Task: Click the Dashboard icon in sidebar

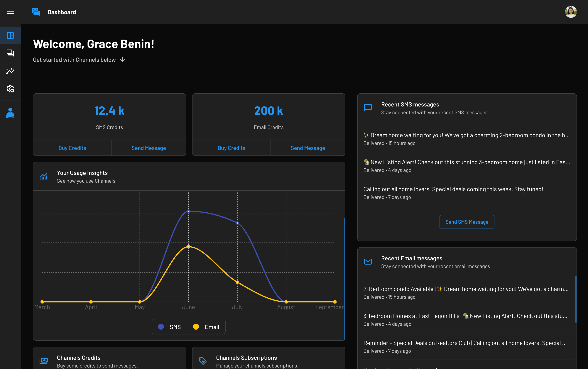Action: (10, 35)
